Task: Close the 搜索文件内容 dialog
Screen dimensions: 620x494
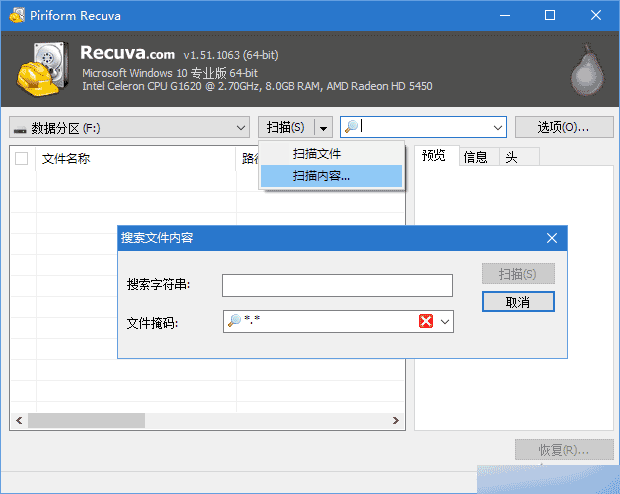Action: coord(552,238)
